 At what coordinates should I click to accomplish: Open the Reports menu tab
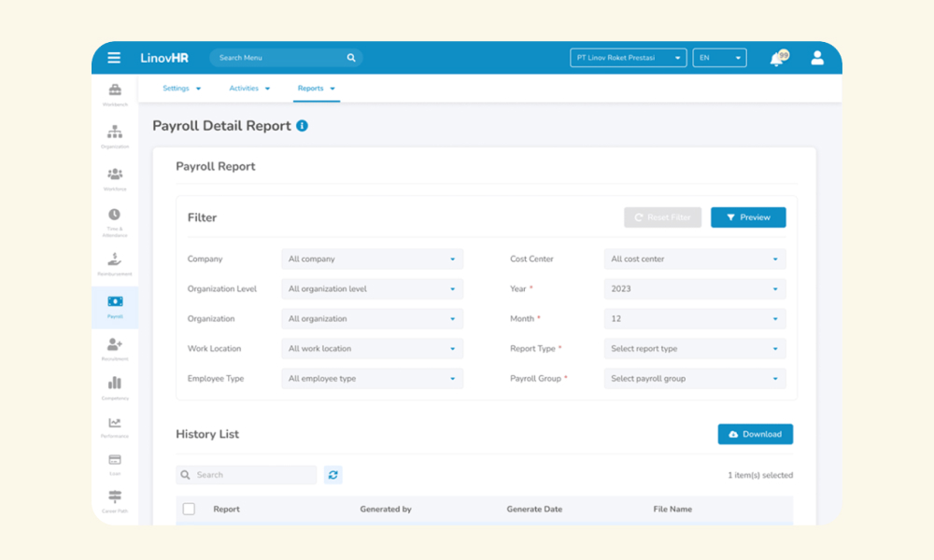[x=317, y=88]
